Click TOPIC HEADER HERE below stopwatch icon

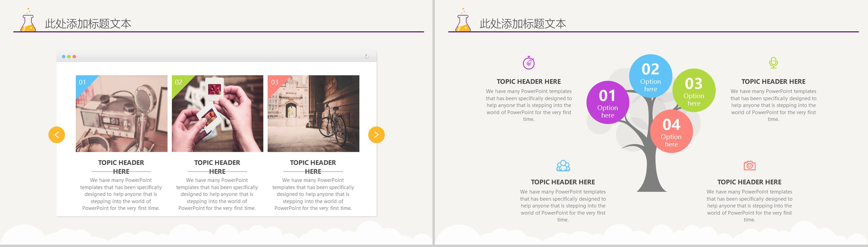click(x=528, y=81)
